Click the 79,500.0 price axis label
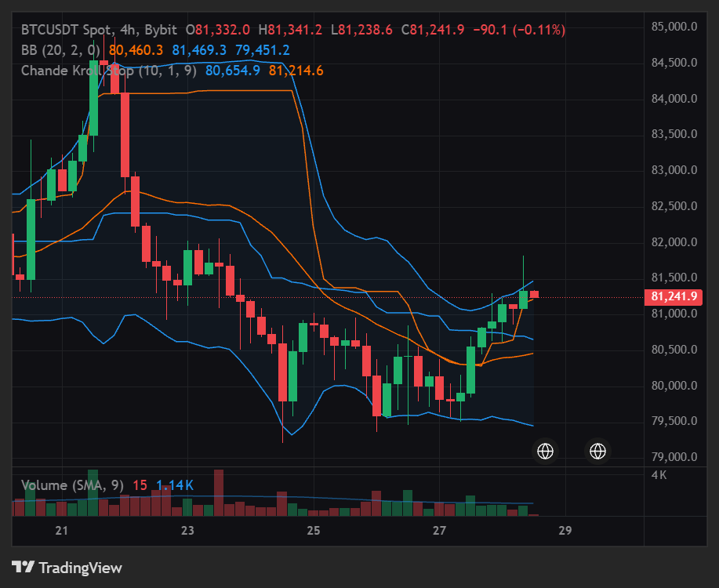 674,421
